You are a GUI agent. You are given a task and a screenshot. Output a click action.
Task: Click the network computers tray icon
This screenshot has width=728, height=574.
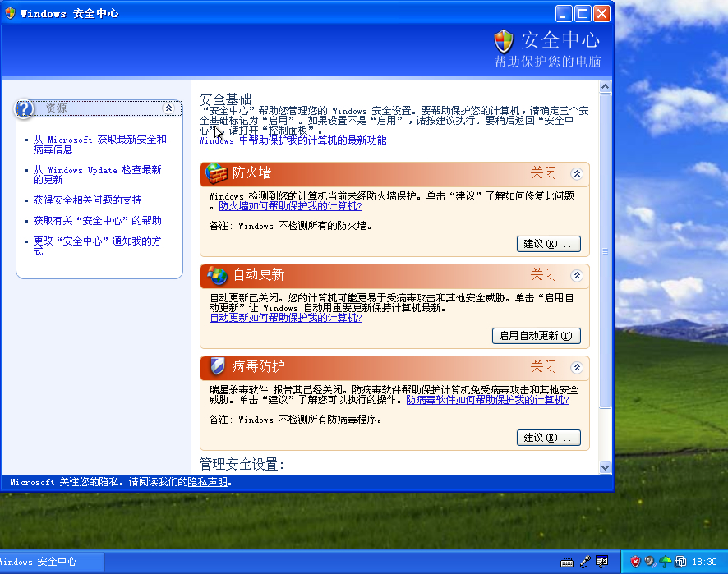(680, 562)
